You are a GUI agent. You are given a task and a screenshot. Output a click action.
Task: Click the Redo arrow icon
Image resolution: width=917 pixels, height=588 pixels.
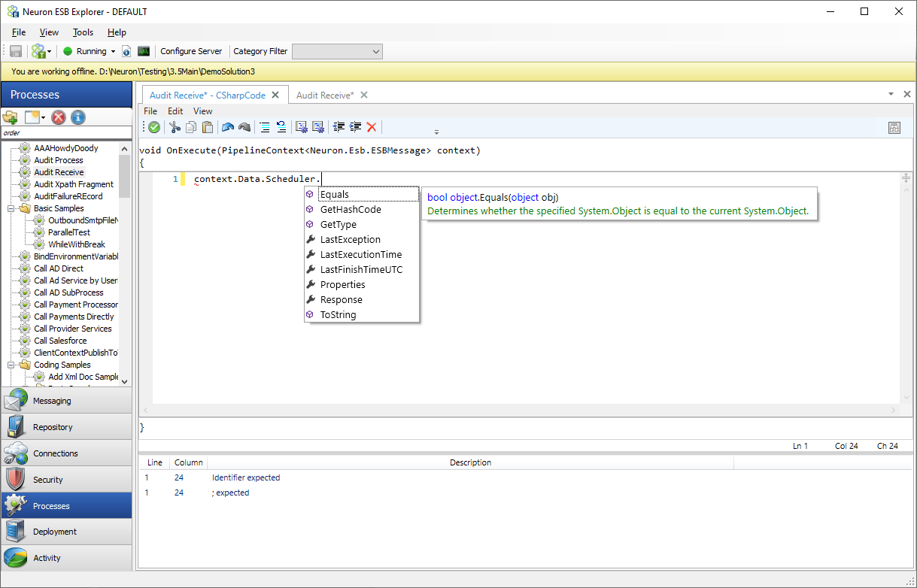point(244,127)
